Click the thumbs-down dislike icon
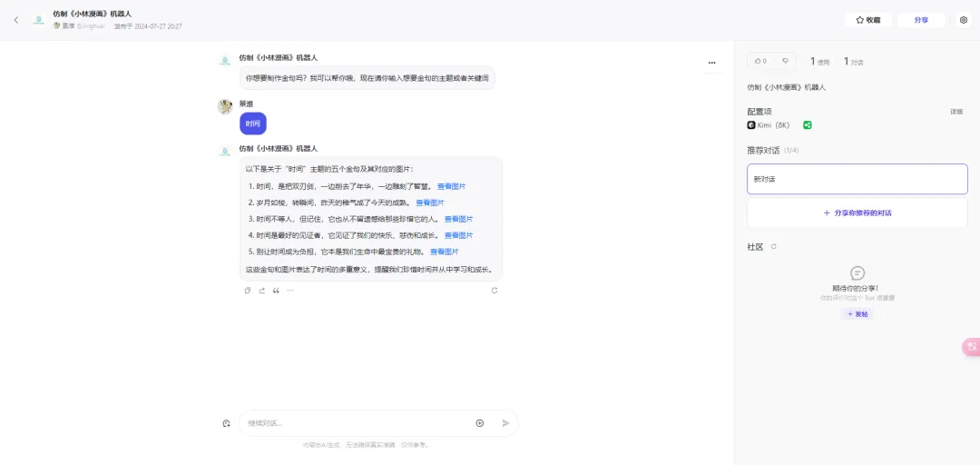The width and height of the screenshot is (980, 465). pos(786,62)
